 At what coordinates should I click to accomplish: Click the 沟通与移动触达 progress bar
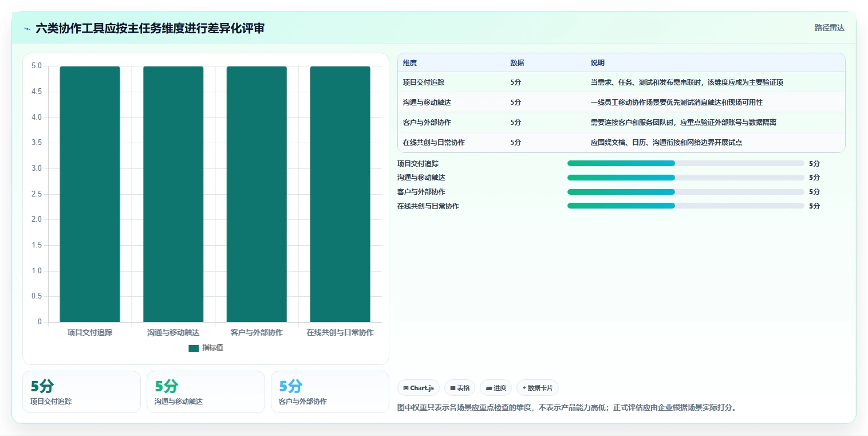(685, 178)
